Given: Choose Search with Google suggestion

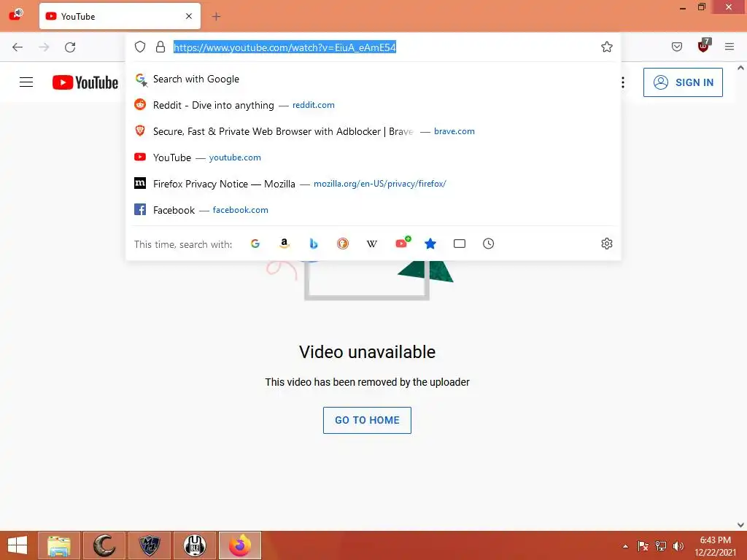Looking at the screenshot, I should (373, 79).
